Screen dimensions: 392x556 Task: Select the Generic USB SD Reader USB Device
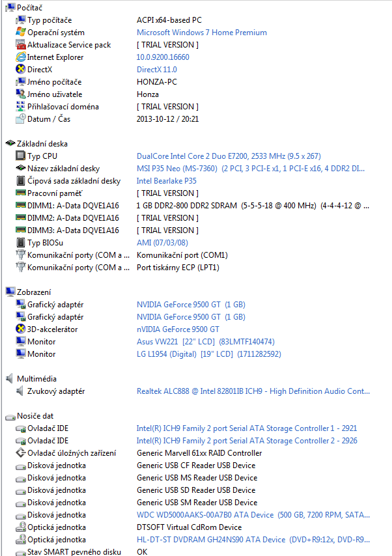196,490
